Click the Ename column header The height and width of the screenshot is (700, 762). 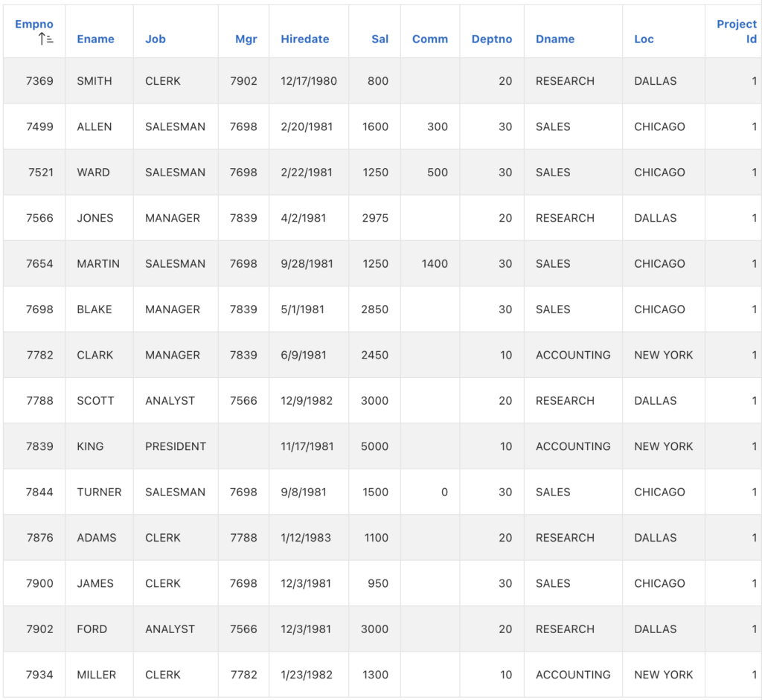point(95,39)
